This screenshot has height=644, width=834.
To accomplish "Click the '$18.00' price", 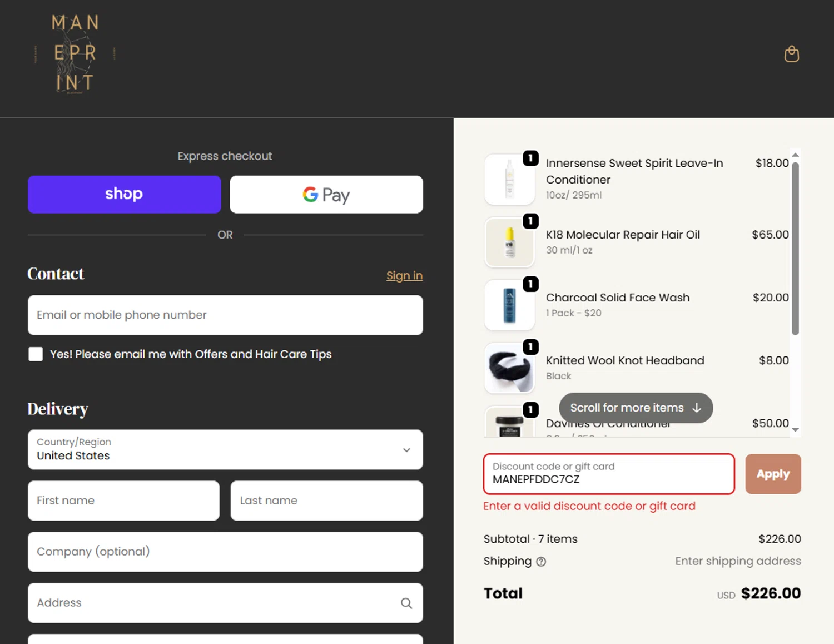I will tap(772, 163).
